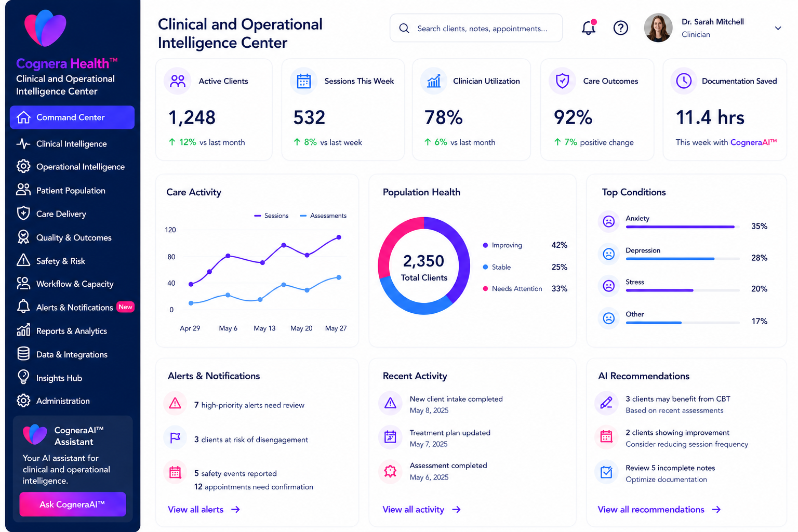The width and height of the screenshot is (798, 532).
Task: Click the treatment plan updated icon
Action: click(391, 437)
